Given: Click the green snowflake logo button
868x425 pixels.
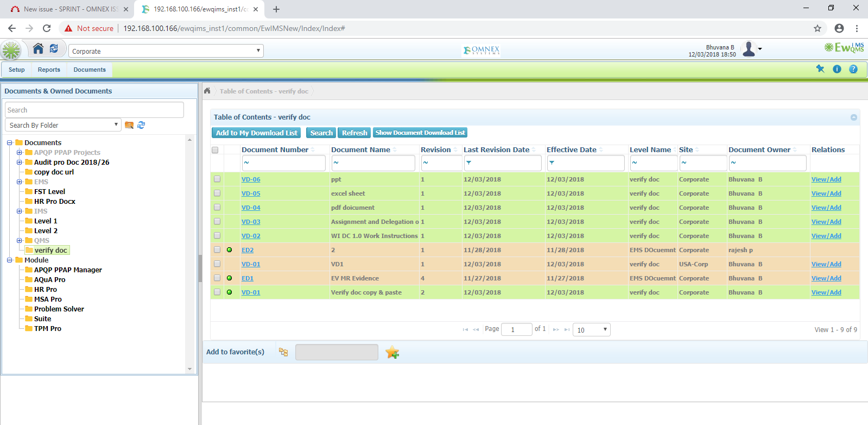Looking at the screenshot, I should (x=11, y=51).
